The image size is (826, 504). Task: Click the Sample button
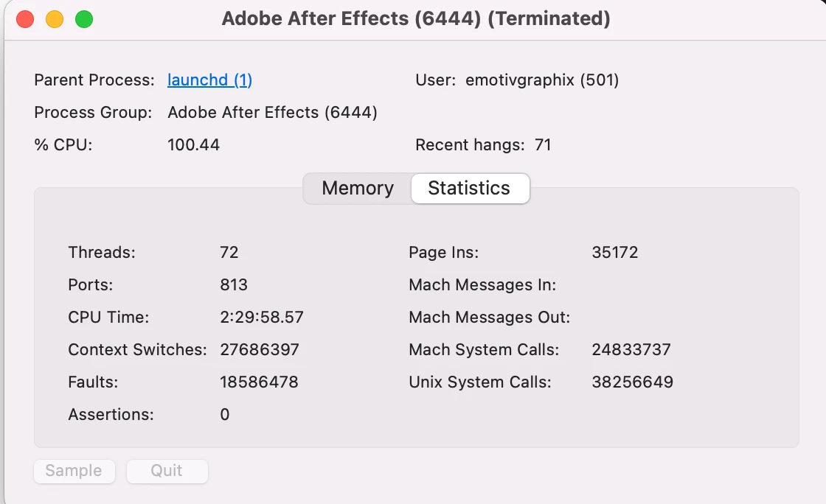(74, 471)
